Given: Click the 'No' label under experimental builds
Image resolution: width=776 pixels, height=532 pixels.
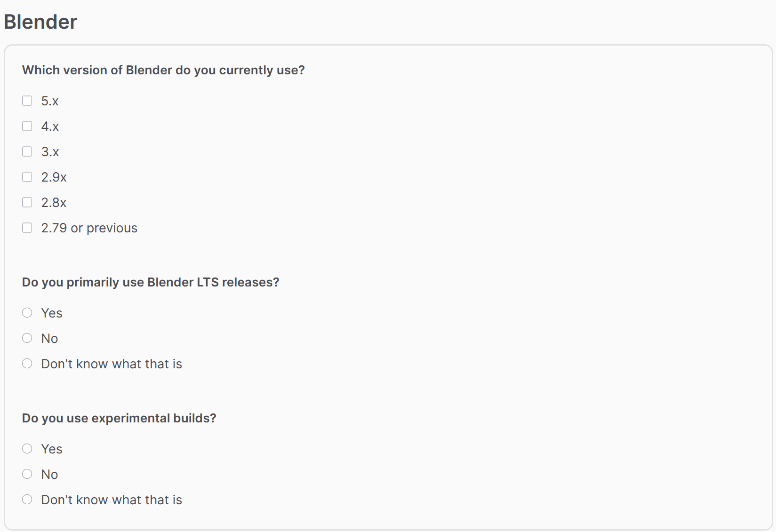Looking at the screenshot, I should pos(49,474).
